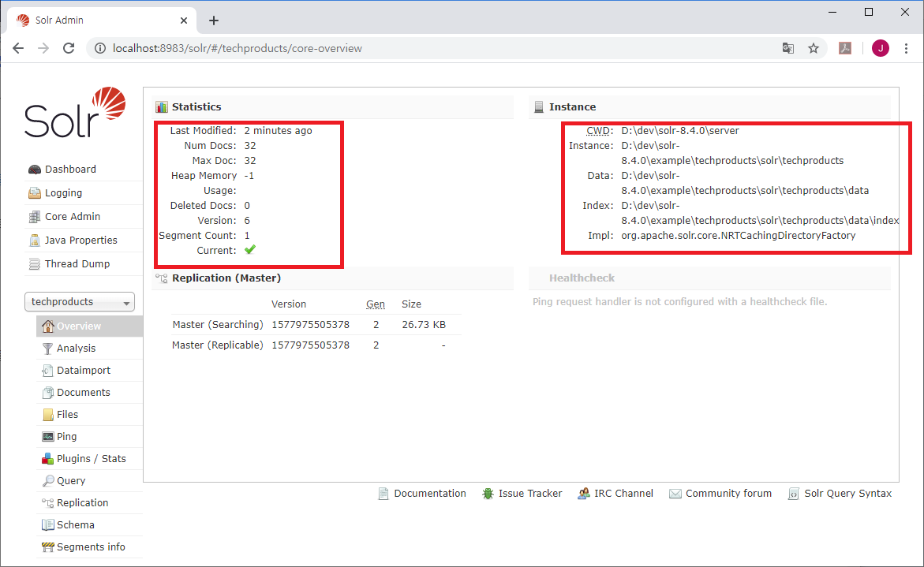Image resolution: width=924 pixels, height=567 pixels.
Task: Click the Java Properties jar icon
Action: (x=35, y=241)
